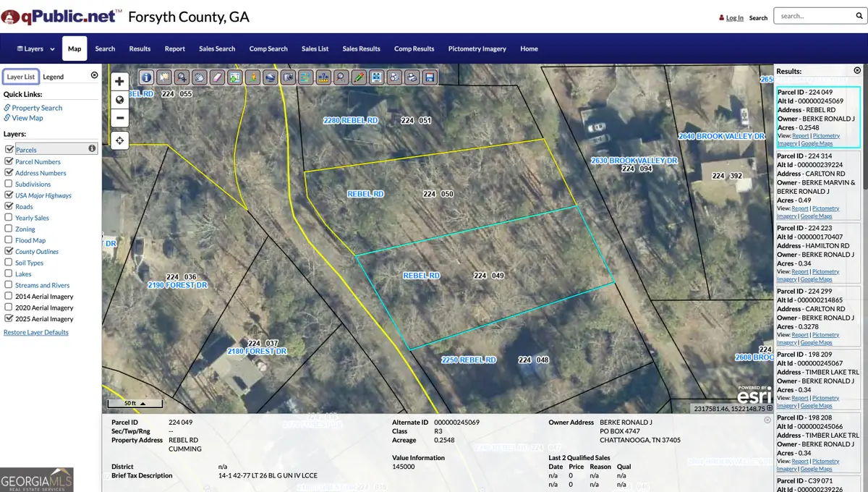Switch to the Legend tab
Viewport: 868px width, 492px height.
pyautogui.click(x=53, y=77)
